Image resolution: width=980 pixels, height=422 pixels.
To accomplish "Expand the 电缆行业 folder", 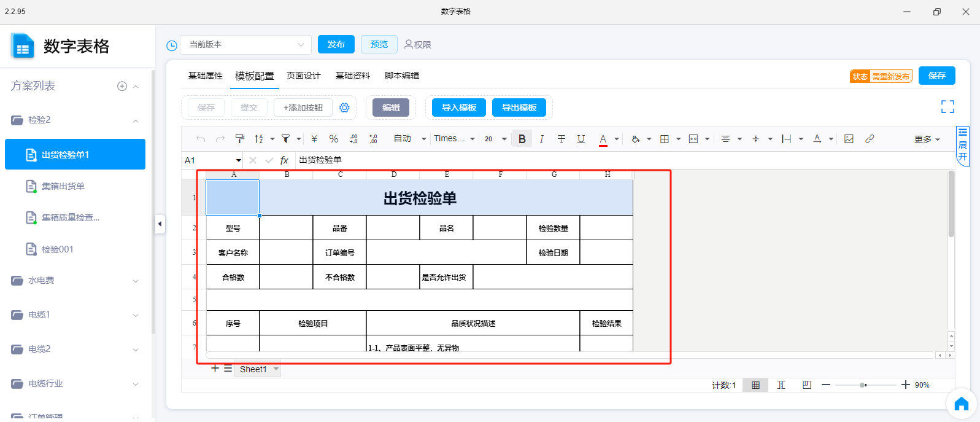I will pos(136,384).
